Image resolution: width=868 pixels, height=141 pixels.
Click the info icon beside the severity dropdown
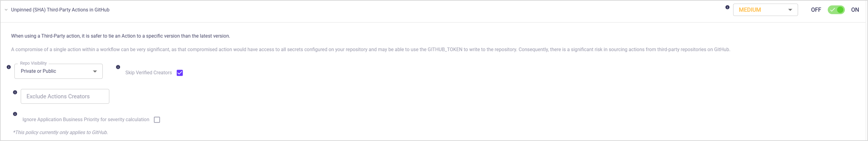pos(727,8)
